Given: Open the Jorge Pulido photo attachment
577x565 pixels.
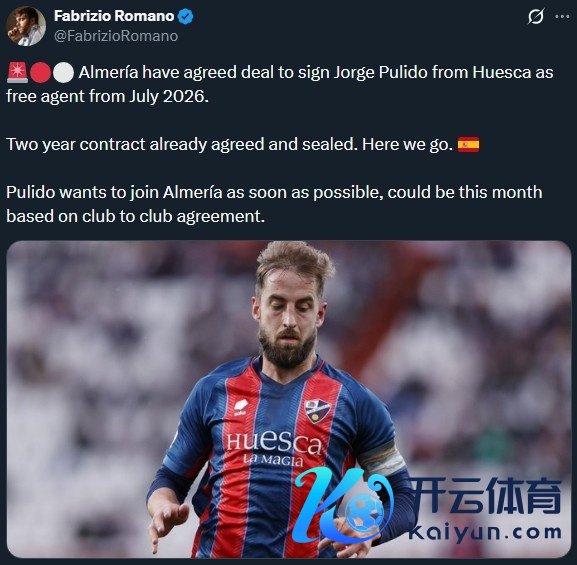Looking at the screenshot, I should pyautogui.click(x=289, y=399).
